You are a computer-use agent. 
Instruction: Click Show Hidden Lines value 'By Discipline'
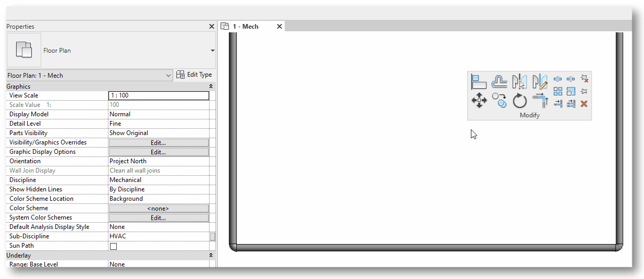point(127,189)
